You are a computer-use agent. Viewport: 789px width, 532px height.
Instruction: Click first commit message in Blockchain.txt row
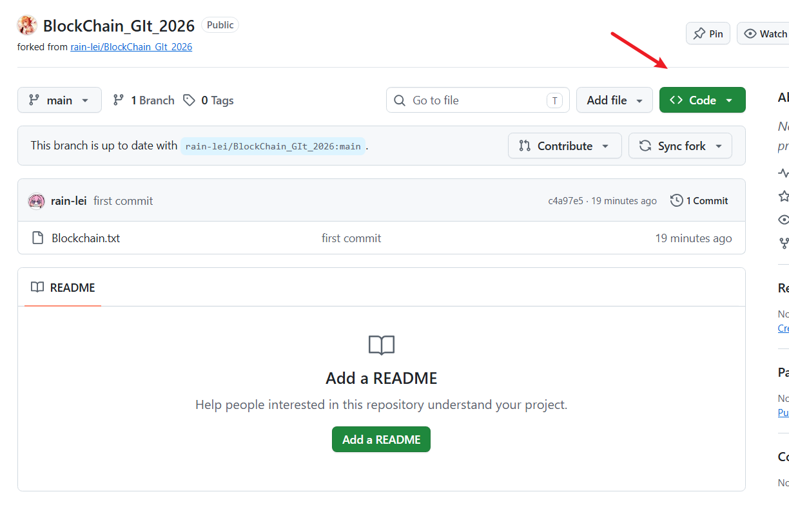coord(351,238)
